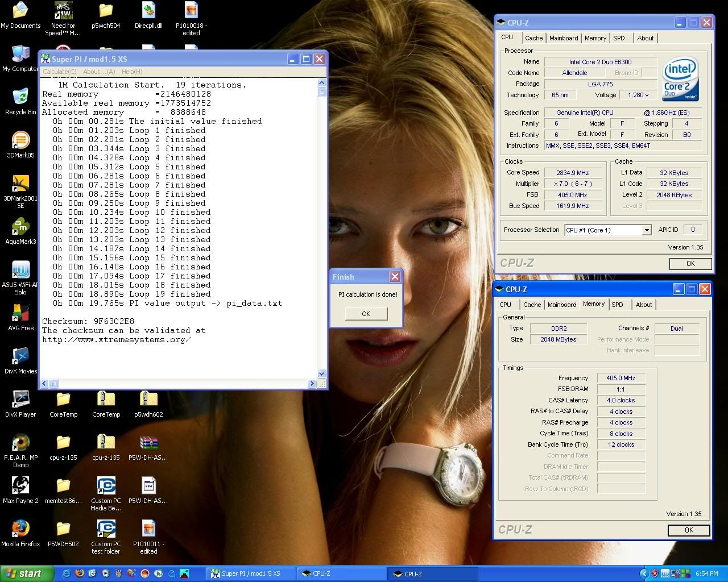Select the Custom PC Media Be... icon
Screen dimensions: 728x582
[106, 494]
